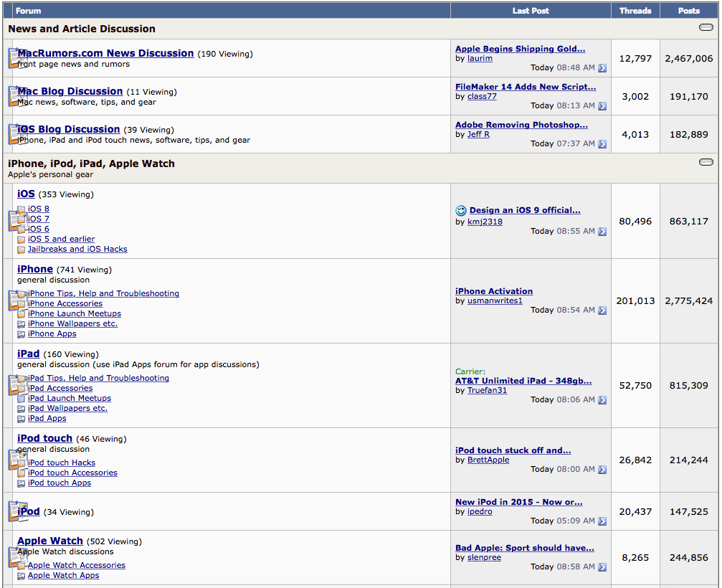722x588 pixels.
Task: Open thread New iPod in 2015 - Now or...
Action: [519, 502]
